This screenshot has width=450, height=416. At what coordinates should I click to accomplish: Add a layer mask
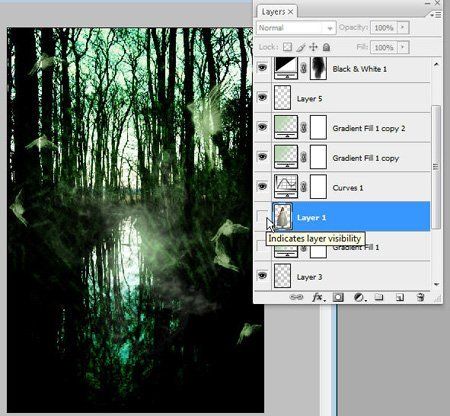338,297
